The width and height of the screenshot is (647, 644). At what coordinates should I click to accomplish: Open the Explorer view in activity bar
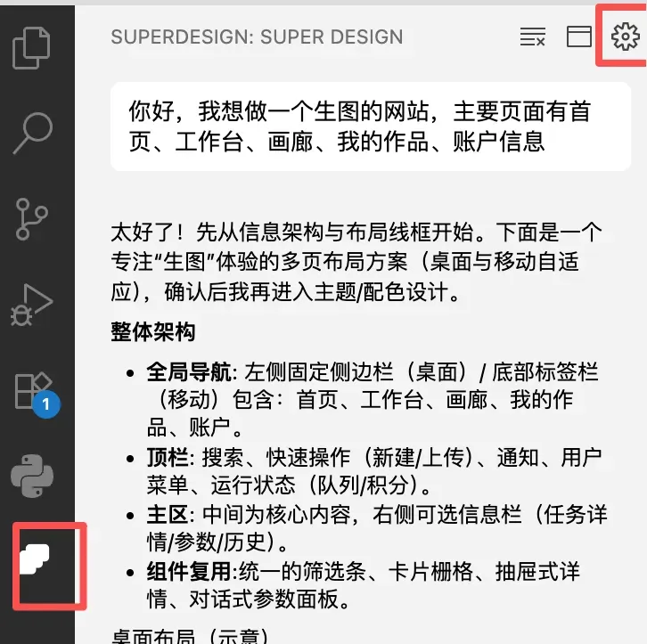point(31,48)
